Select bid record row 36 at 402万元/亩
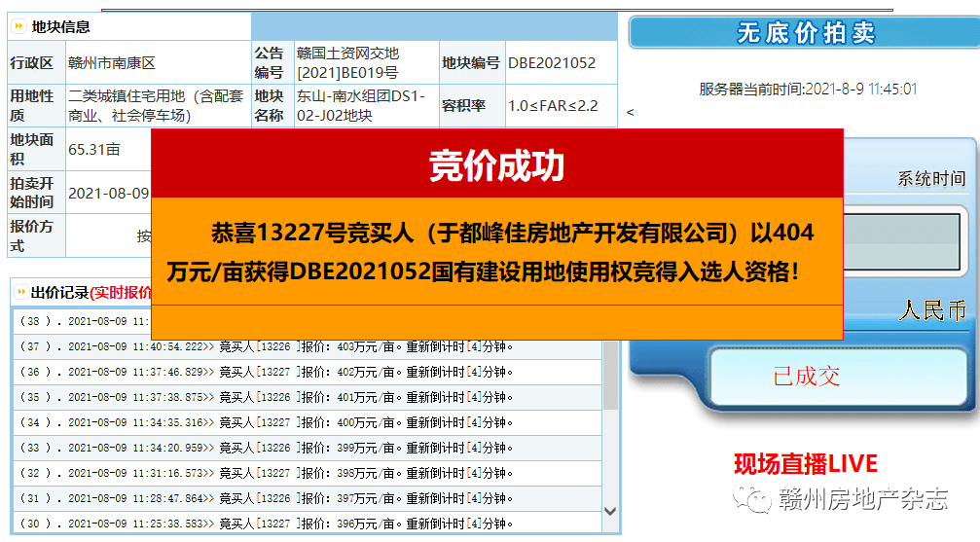Image resolution: width=980 pixels, height=542 pixels. click(307, 372)
